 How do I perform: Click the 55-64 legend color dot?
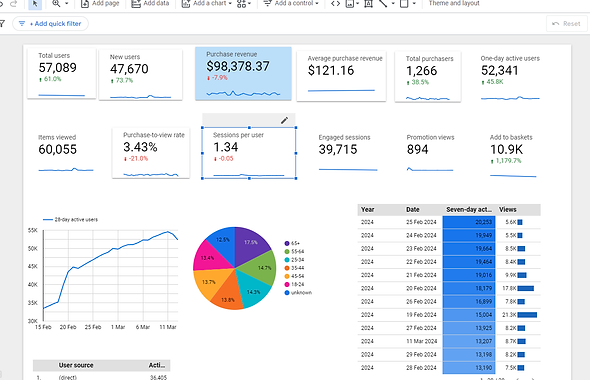[x=287, y=252]
